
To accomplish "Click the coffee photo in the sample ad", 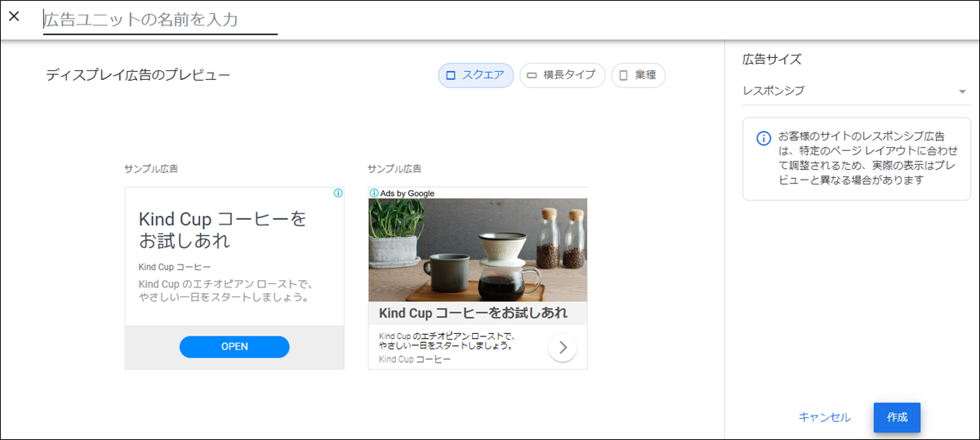I will click(x=478, y=250).
